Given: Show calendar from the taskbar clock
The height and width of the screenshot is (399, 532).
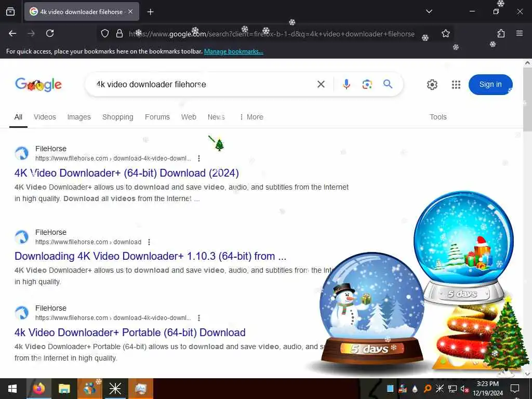Looking at the screenshot, I should point(488,389).
